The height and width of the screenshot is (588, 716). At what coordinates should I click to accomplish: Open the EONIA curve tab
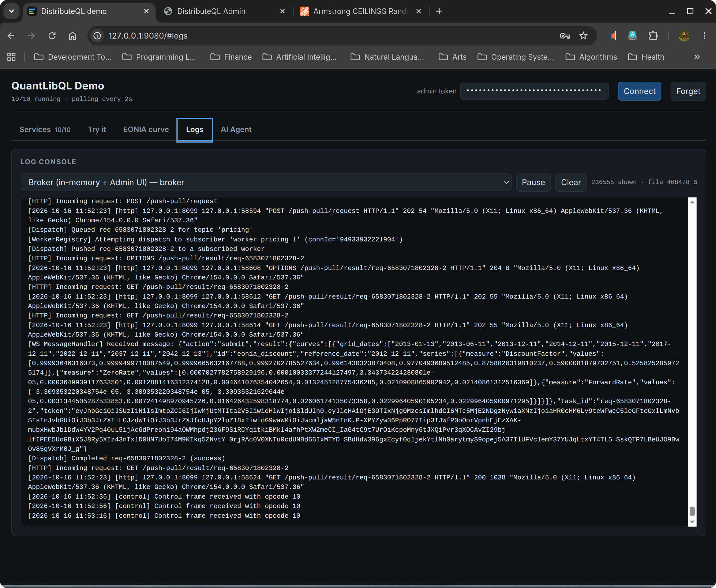click(146, 129)
